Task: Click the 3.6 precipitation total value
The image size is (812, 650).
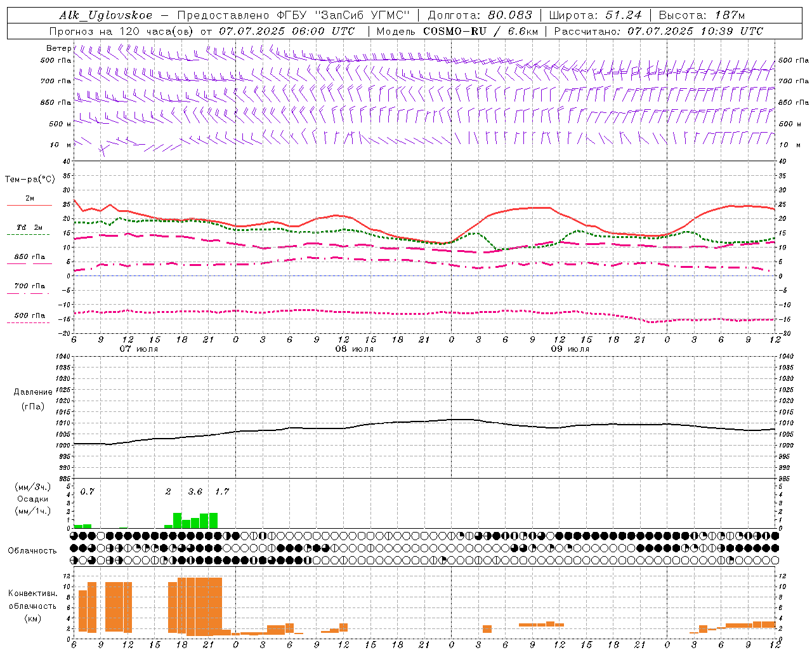Action: (195, 492)
